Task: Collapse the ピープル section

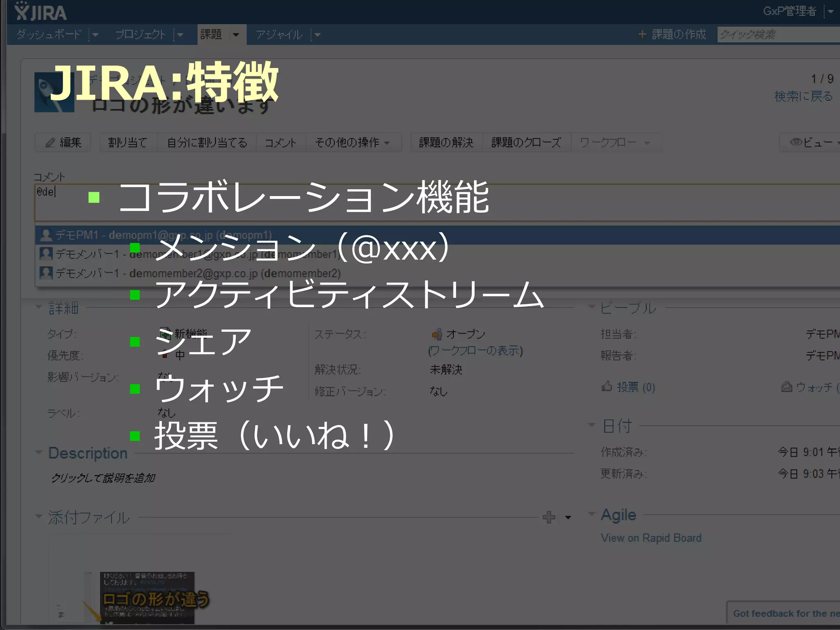Action: pos(591,307)
